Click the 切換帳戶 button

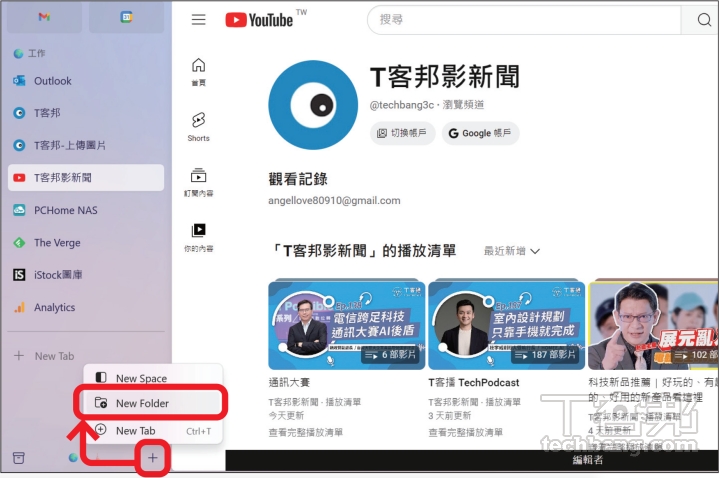(x=402, y=133)
